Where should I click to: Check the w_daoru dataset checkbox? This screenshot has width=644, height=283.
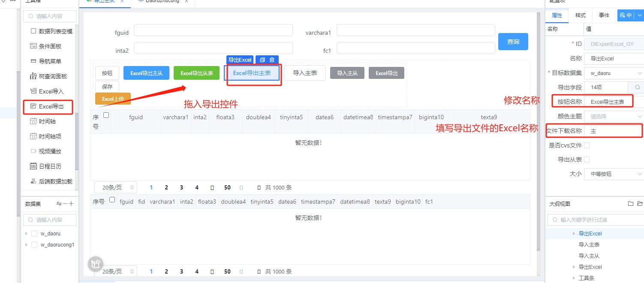34,234
